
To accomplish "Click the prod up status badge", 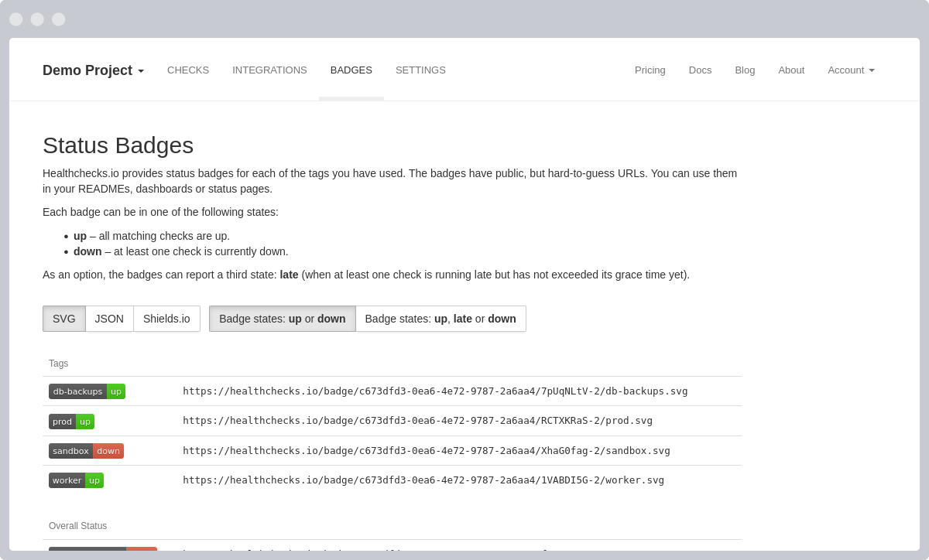I will pos(71,421).
